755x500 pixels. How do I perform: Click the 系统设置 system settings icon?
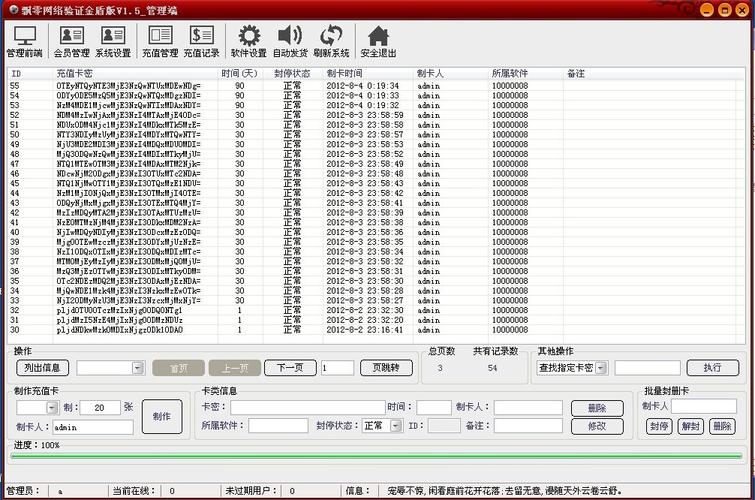(113, 40)
